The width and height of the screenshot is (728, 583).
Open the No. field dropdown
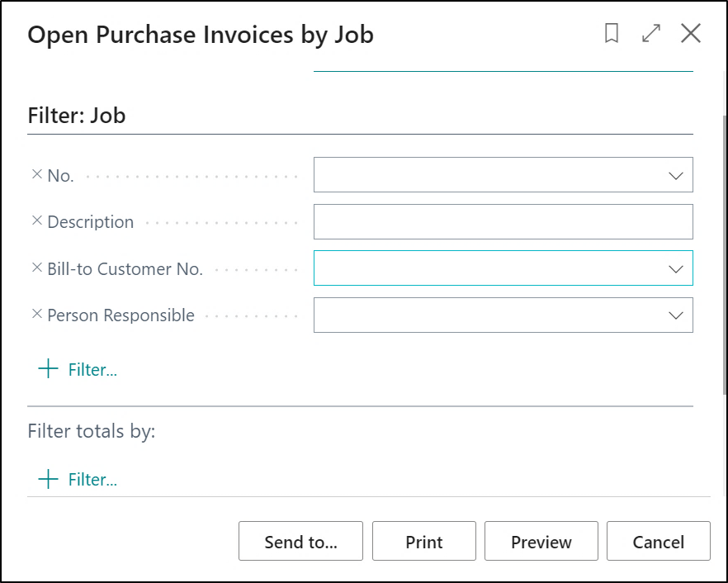pyautogui.click(x=675, y=176)
